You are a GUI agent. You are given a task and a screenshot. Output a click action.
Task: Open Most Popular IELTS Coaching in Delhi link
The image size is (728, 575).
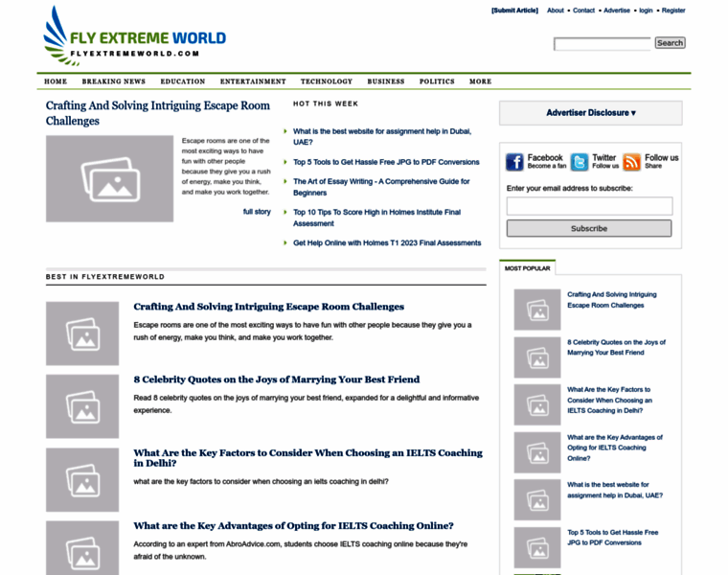pyautogui.click(x=609, y=400)
